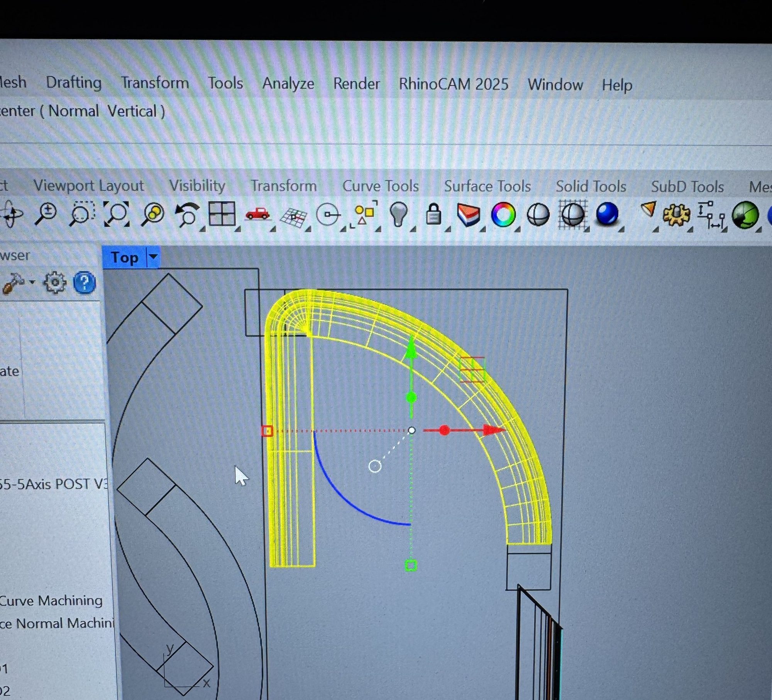This screenshot has height=700, width=772.
Task: Click the red car Set View icon
Action: [257, 214]
